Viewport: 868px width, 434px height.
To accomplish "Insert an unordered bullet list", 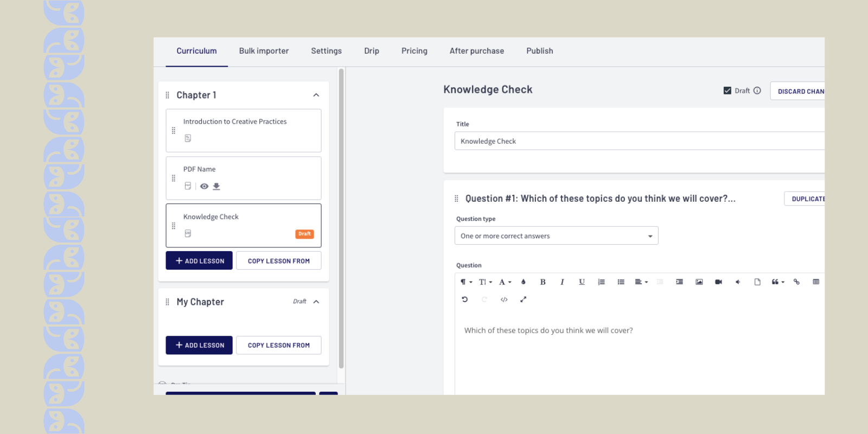I will tap(621, 282).
